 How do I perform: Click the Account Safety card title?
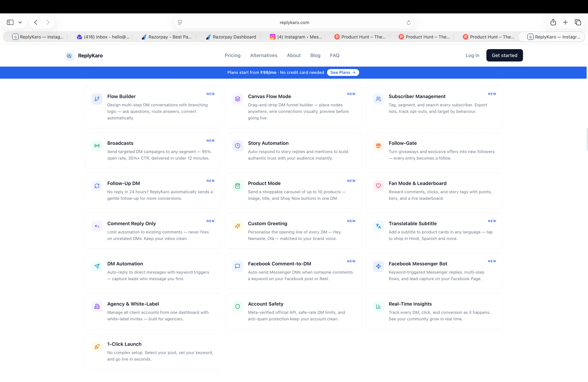pos(265,304)
